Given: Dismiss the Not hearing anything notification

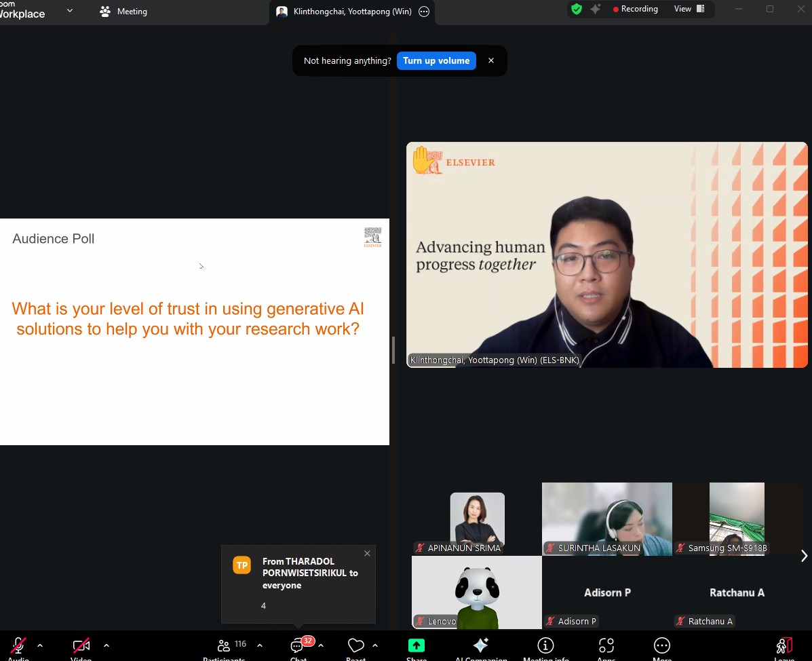Looking at the screenshot, I should [491, 61].
